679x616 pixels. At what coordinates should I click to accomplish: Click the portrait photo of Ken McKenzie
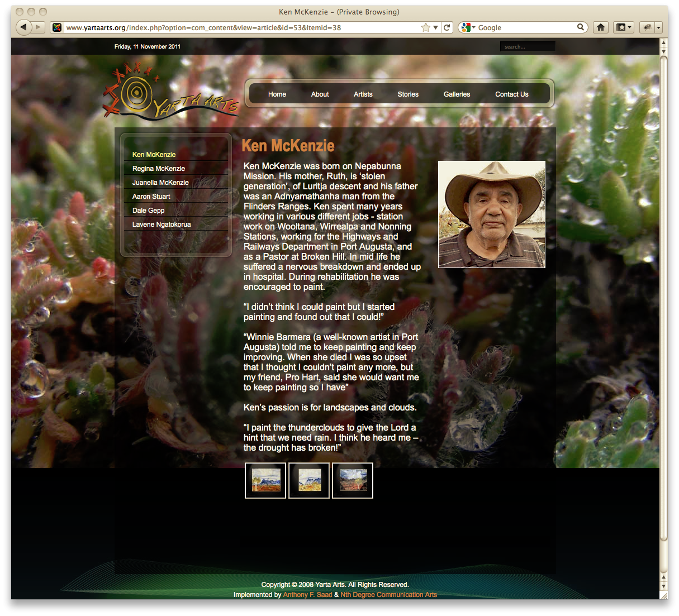coord(492,214)
